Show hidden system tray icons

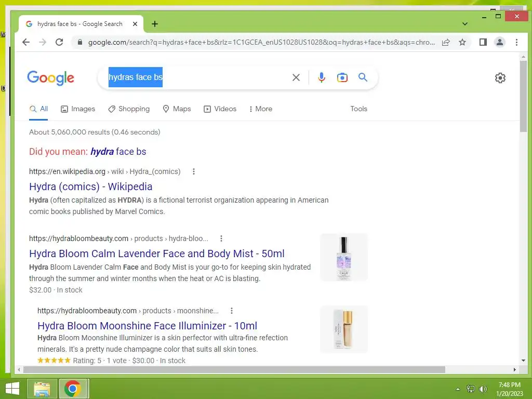(458, 389)
